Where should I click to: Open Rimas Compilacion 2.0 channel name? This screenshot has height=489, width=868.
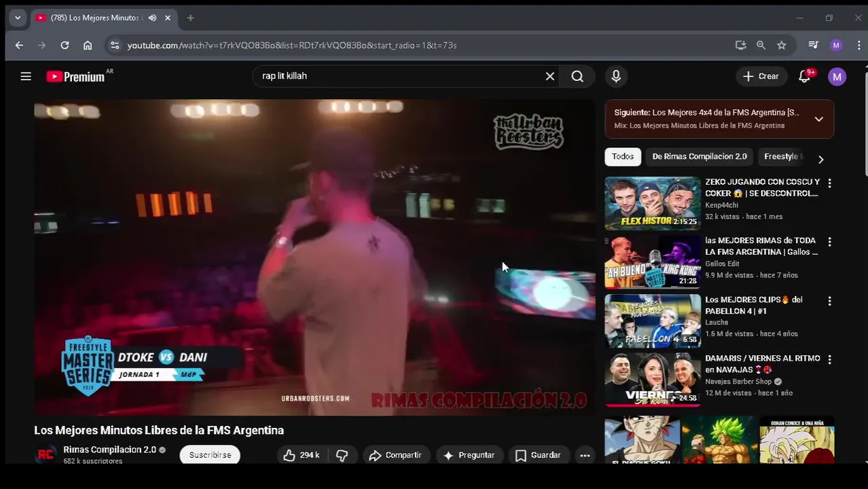(x=110, y=450)
